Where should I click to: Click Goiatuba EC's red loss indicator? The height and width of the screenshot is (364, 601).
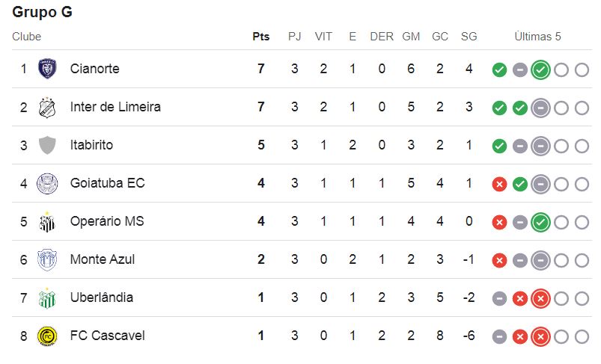[x=499, y=185]
